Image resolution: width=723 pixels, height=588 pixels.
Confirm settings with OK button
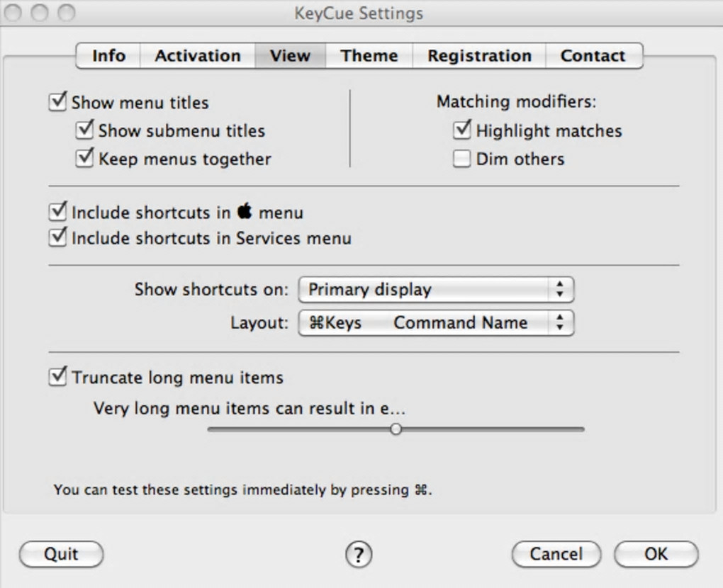tap(656, 554)
